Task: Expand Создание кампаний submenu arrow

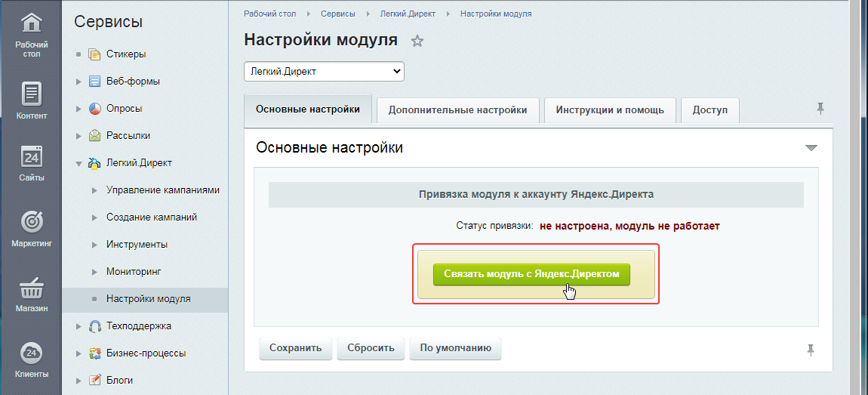Action: coord(94,218)
